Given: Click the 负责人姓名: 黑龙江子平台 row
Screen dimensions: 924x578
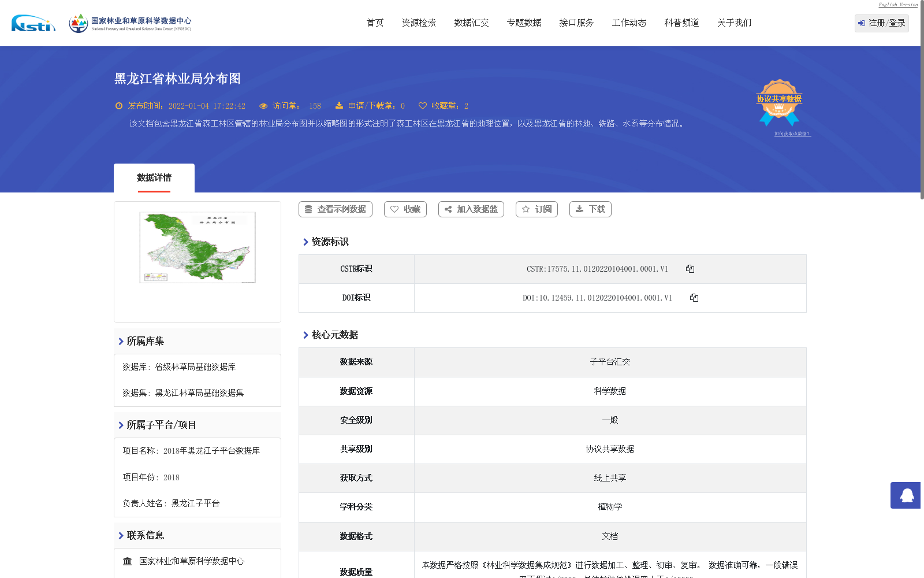Looking at the screenshot, I should point(171,503).
